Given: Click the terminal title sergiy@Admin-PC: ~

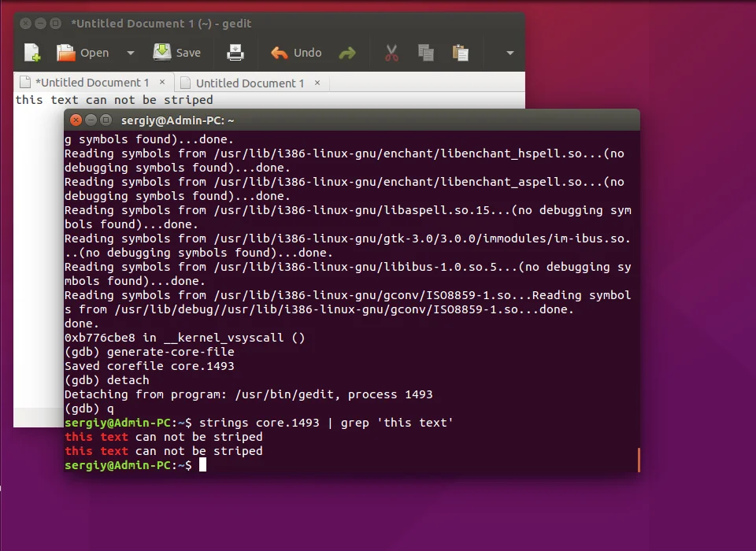Looking at the screenshot, I should (x=177, y=120).
